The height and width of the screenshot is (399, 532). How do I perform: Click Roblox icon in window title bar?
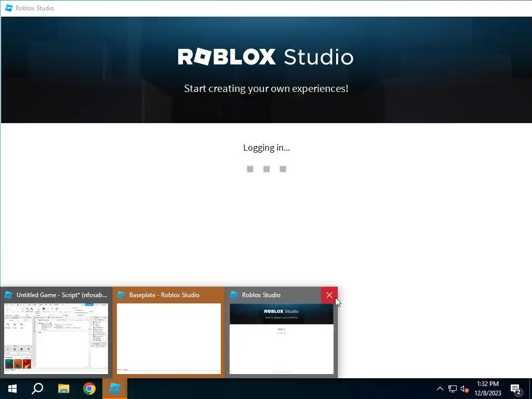[9, 8]
